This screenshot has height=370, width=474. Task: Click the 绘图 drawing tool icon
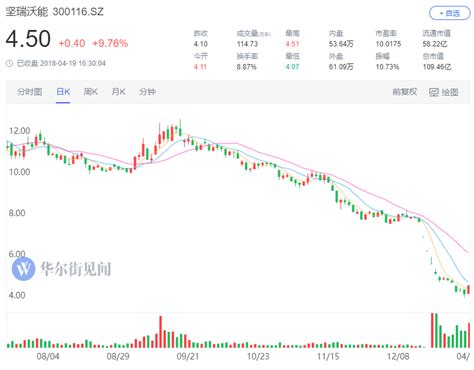pos(434,92)
